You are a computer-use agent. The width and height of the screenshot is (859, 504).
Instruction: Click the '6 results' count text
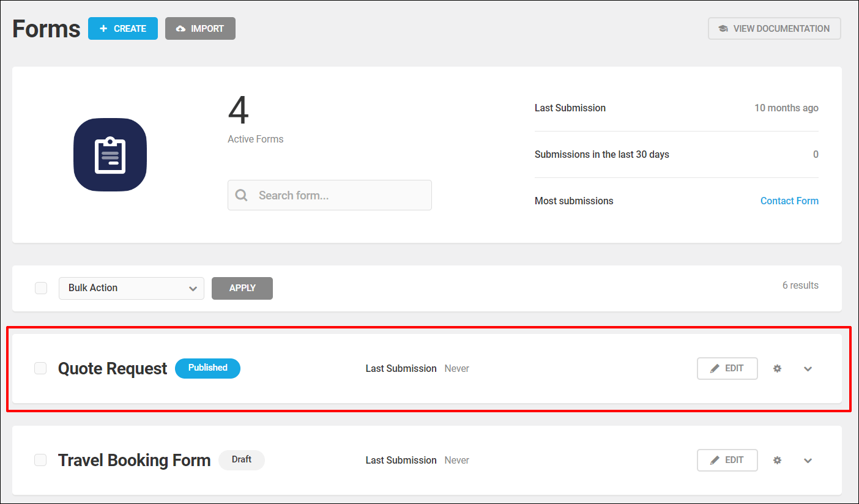[x=800, y=286]
